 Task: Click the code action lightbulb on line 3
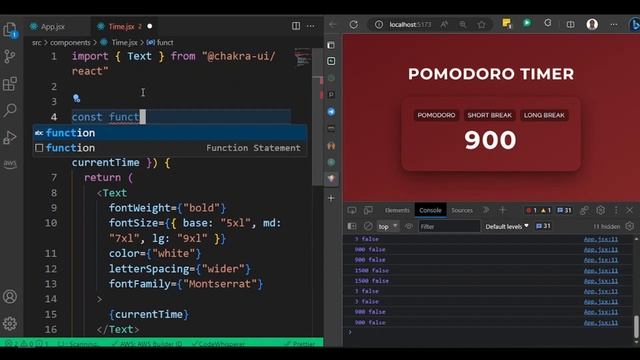click(76, 98)
